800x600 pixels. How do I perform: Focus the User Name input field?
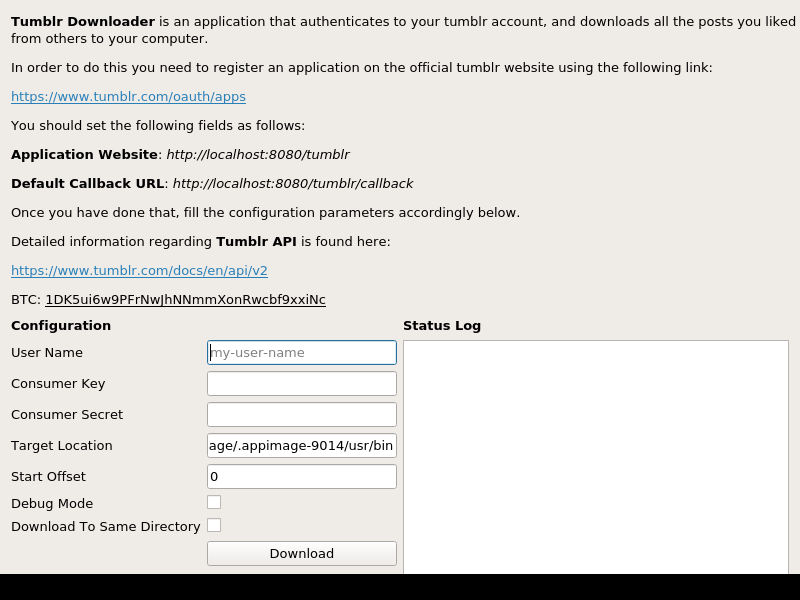point(302,353)
